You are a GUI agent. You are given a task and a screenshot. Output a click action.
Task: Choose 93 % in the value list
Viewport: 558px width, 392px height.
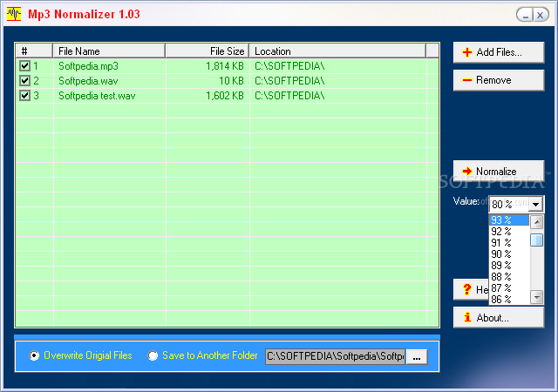[509, 220]
